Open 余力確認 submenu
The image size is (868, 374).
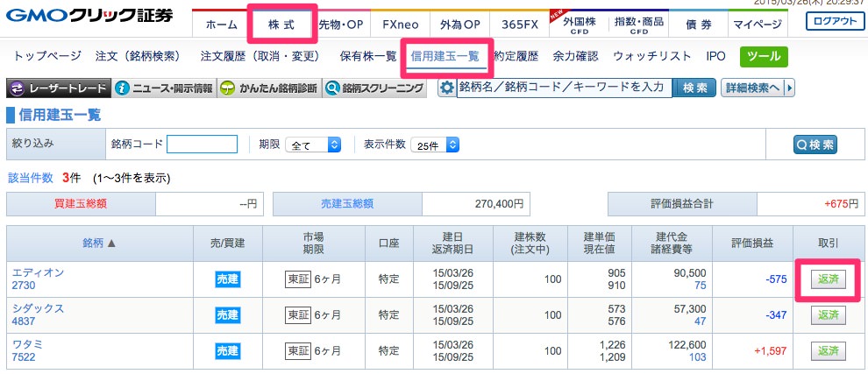point(576,56)
